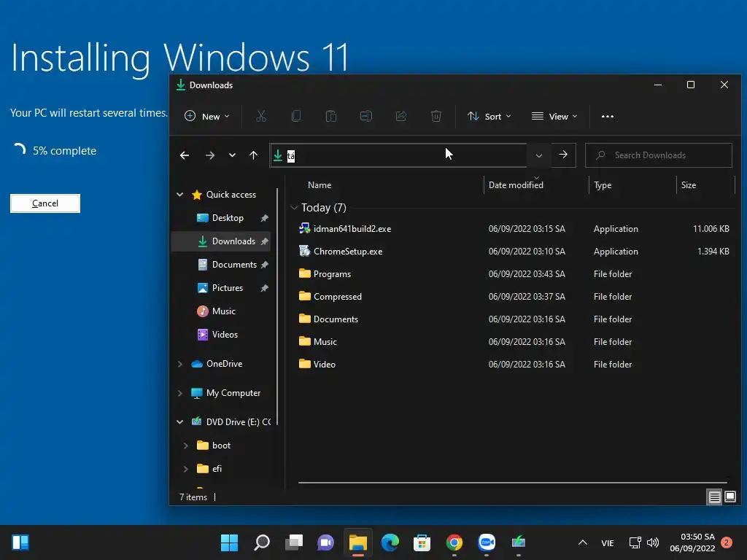Open taskbar Search magnifier
Screen dimensions: 747x560
point(262,542)
